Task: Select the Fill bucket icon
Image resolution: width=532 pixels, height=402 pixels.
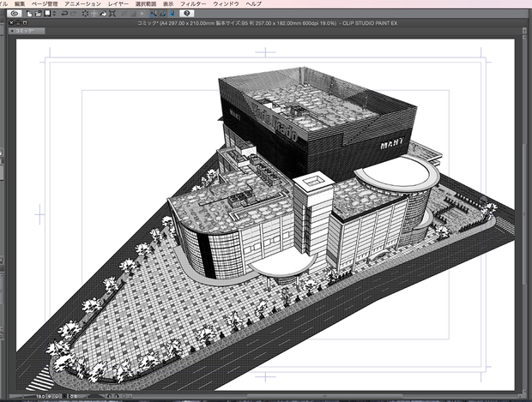Action: click(x=103, y=14)
